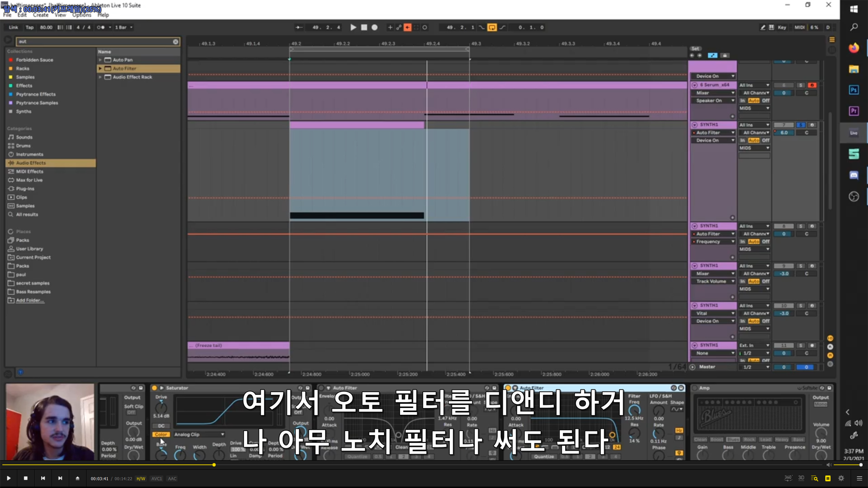Enable Color button in Saturator
868x488 pixels.
tap(161, 434)
